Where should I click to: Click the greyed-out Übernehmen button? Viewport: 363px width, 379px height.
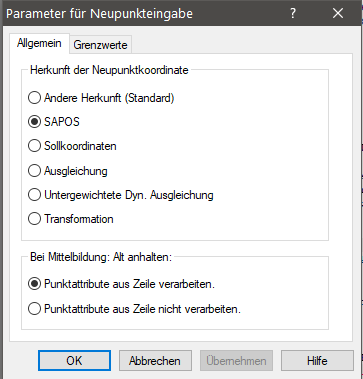coord(236,361)
